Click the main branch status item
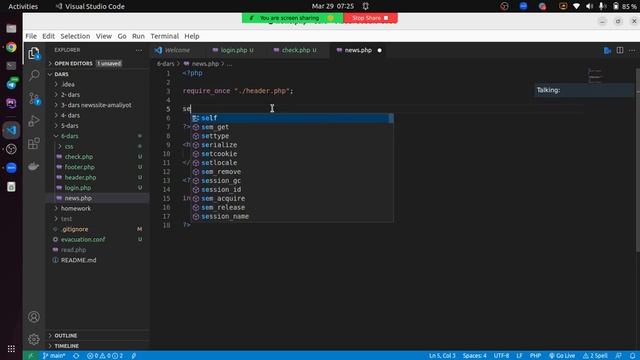 pos(54,356)
